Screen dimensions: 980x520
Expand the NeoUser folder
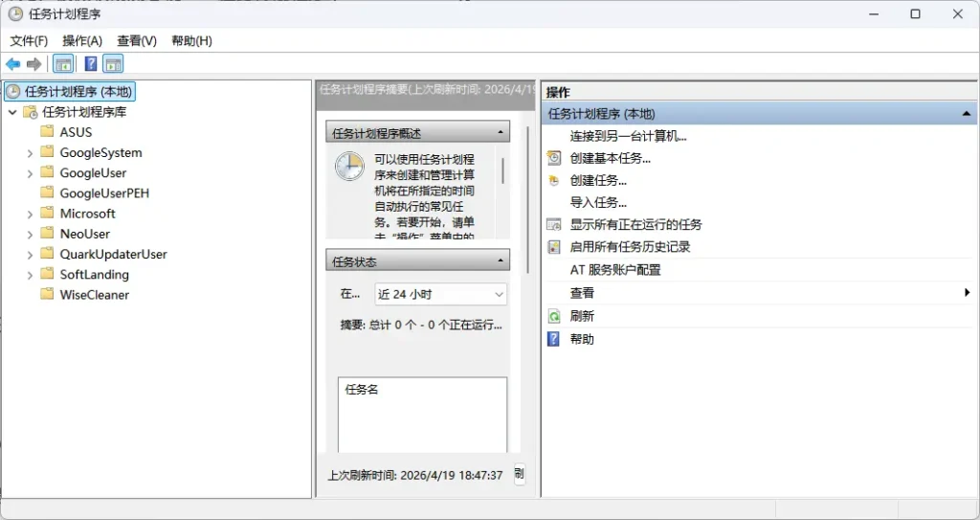click(x=30, y=234)
